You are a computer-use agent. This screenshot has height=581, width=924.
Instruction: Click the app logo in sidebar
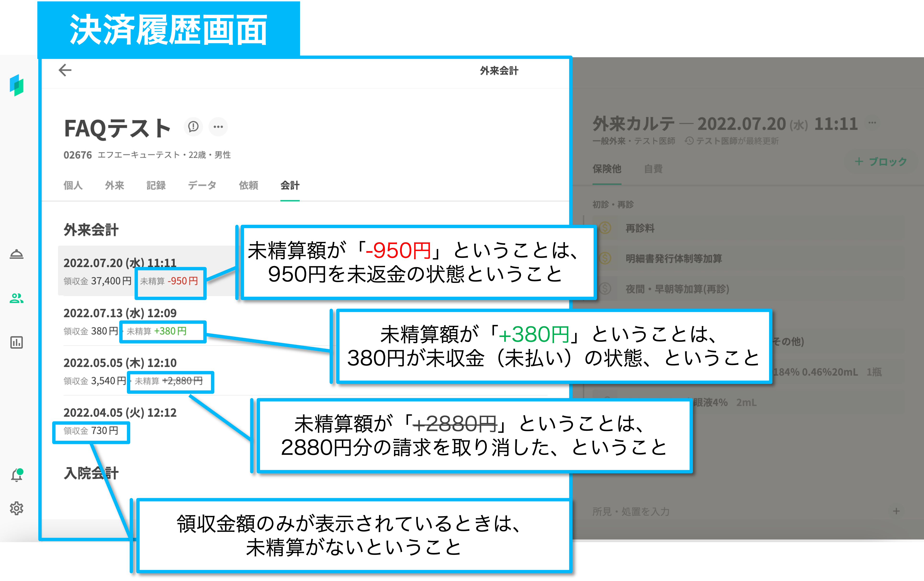[x=17, y=85]
